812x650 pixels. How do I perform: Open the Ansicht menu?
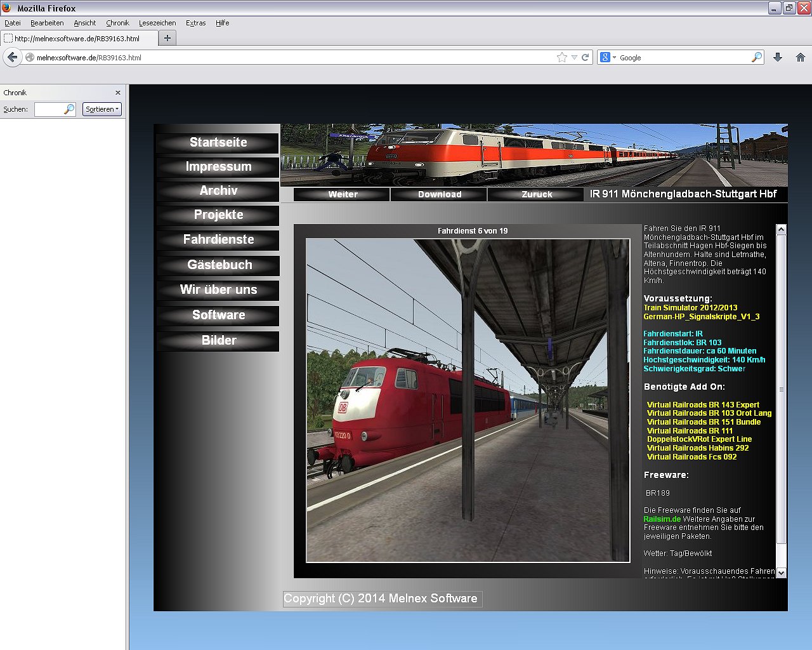click(x=84, y=23)
